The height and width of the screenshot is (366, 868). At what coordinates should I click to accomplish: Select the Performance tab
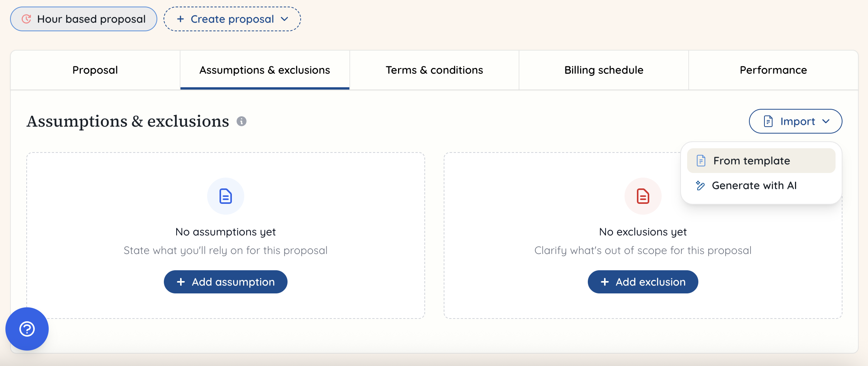click(773, 70)
